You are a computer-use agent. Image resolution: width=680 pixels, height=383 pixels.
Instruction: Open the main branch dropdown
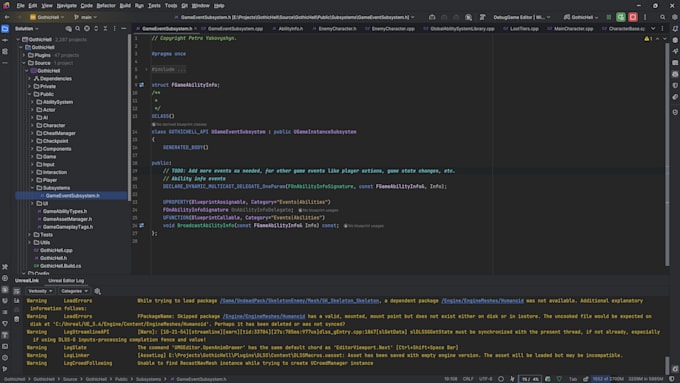(x=85, y=17)
